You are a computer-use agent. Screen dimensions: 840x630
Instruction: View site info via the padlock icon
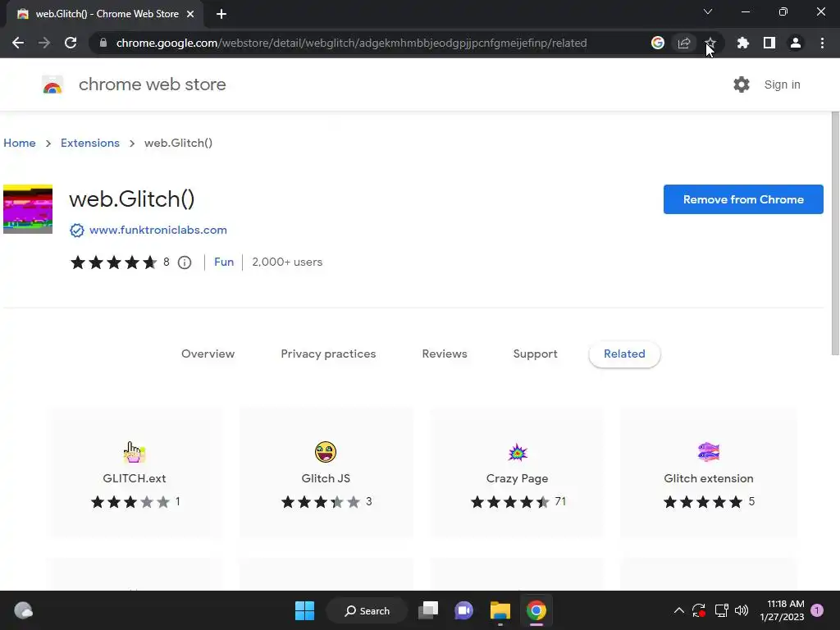tap(103, 43)
